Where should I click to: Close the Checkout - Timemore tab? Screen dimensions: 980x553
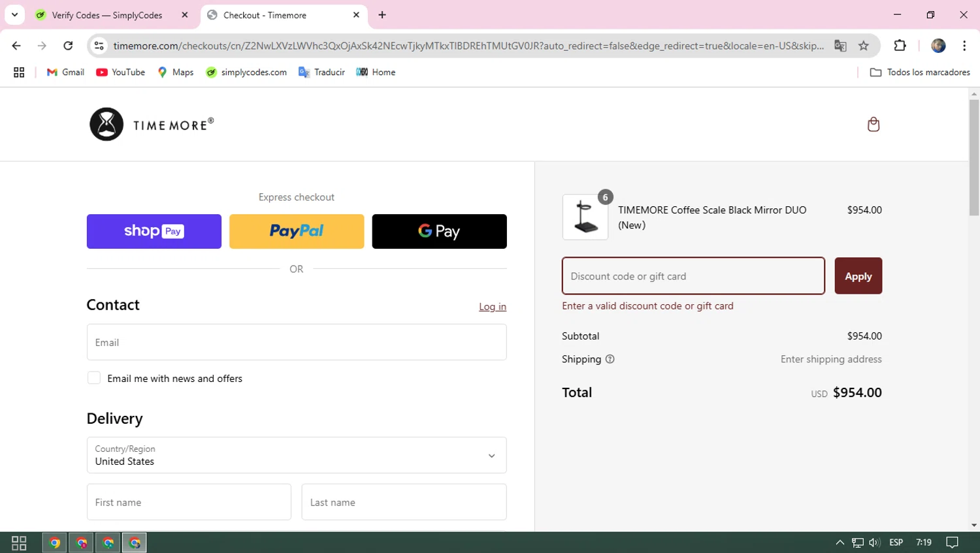356,15
